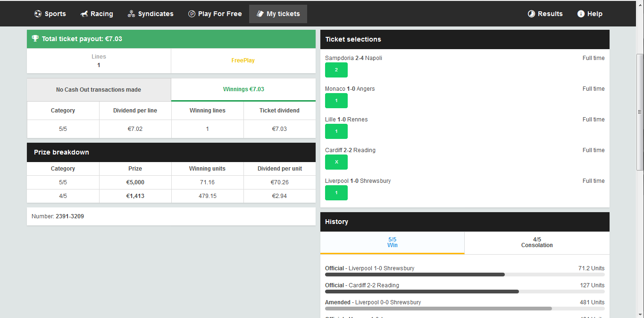The width and height of the screenshot is (644, 318).
Task: Click the 71.16 winning units cell
Action: pos(207,182)
